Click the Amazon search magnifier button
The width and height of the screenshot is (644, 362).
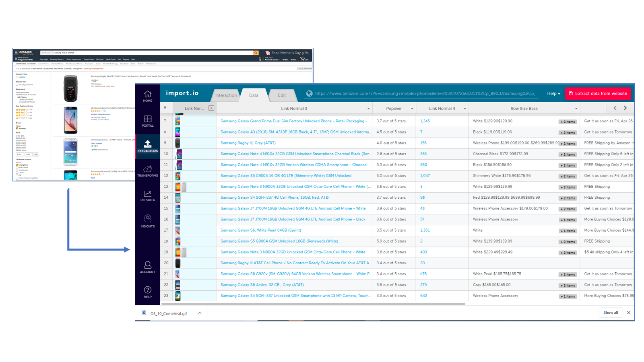(x=256, y=53)
